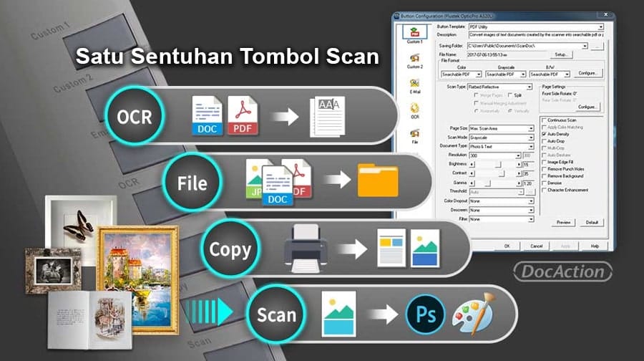Open the Resolution dropdown
This screenshot has height=361, width=644.
[518, 156]
